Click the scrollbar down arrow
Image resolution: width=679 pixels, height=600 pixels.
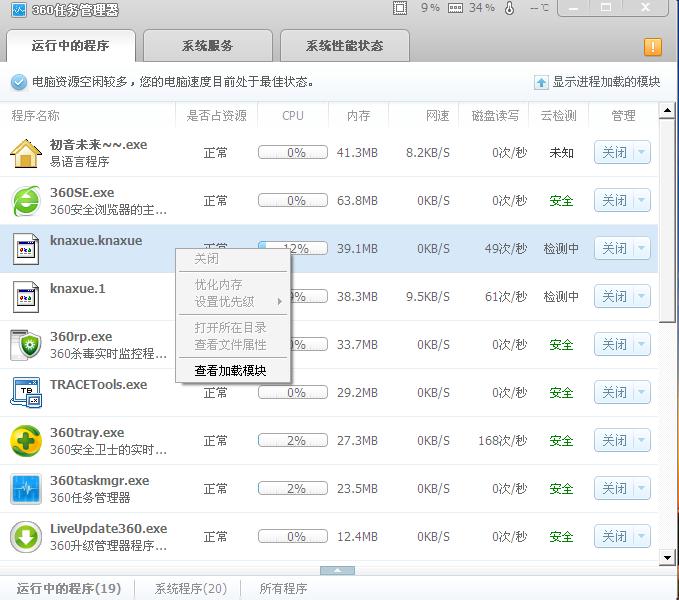[x=667, y=558]
